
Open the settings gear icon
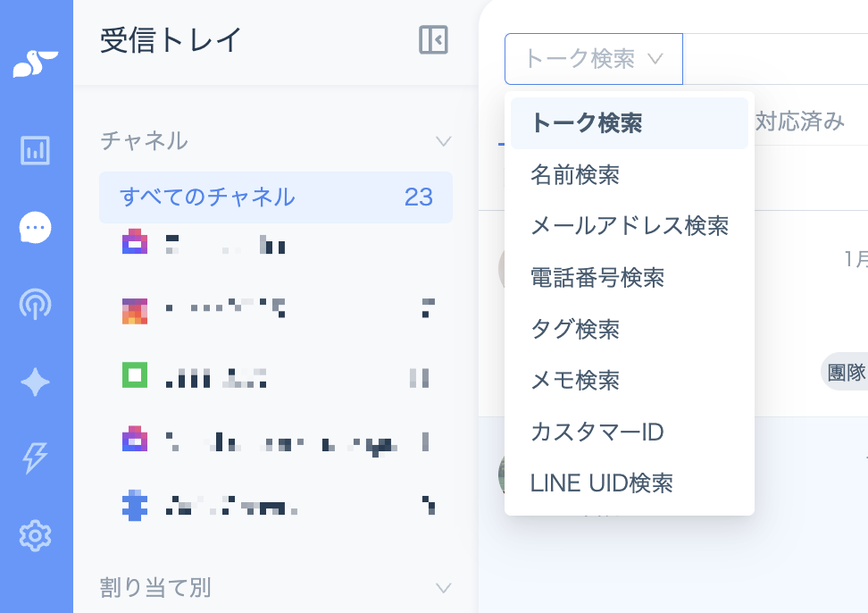pos(36,535)
